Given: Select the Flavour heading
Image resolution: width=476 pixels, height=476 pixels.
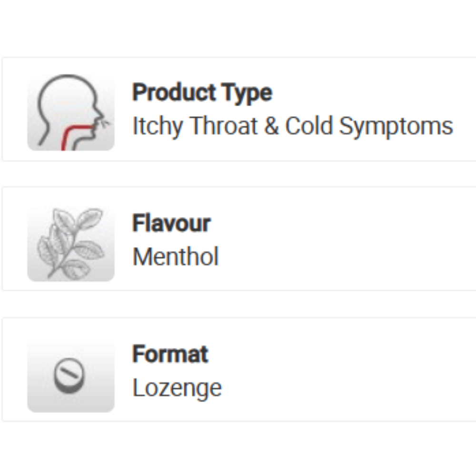Looking at the screenshot, I should coord(171,223).
